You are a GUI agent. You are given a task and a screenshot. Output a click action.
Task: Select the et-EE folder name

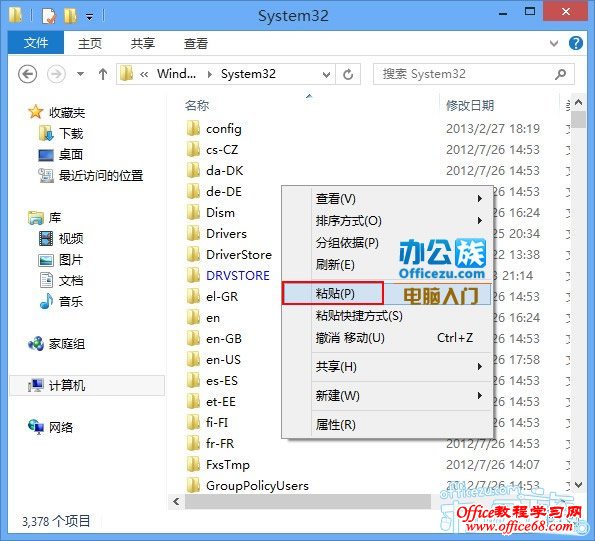point(221,402)
